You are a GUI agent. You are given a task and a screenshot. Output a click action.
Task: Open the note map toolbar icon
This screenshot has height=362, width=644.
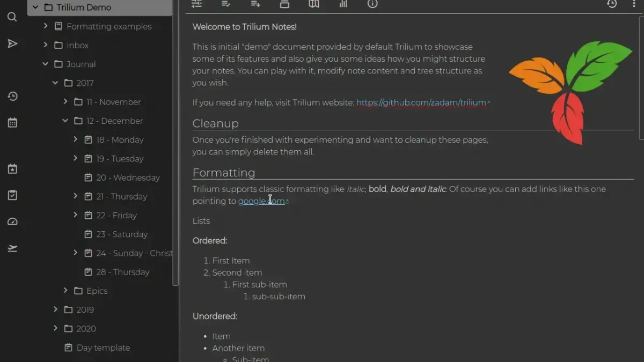pyautogui.click(x=314, y=4)
